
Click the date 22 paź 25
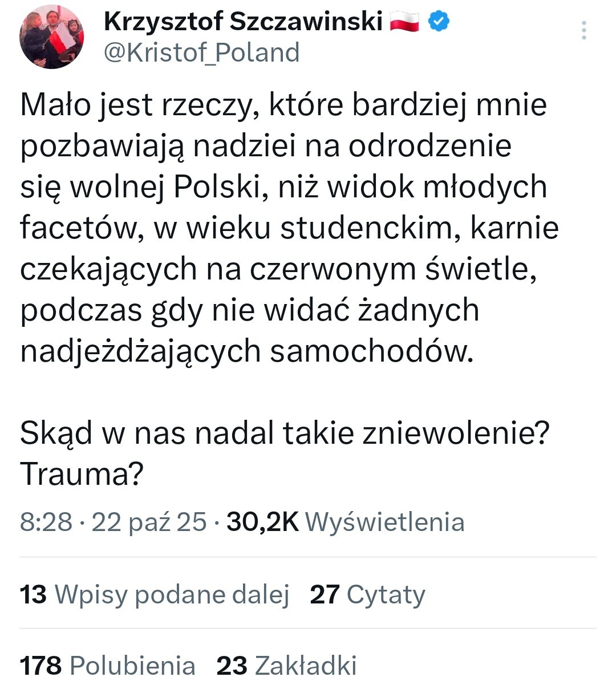point(149,521)
